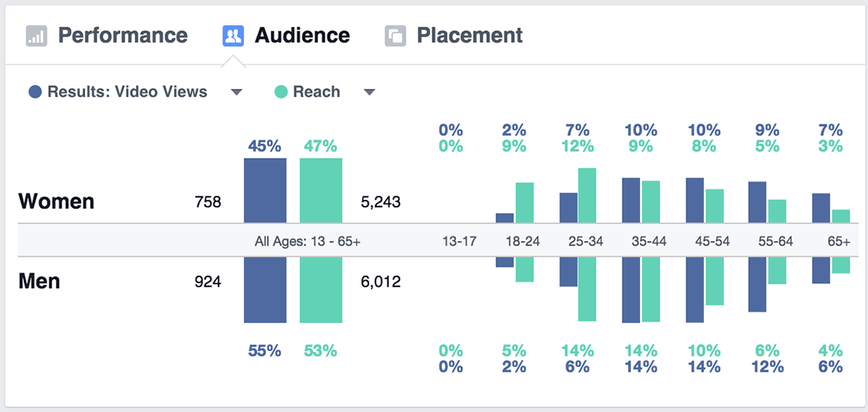Click the Women 45% video views bar
Image resolution: width=868 pixels, height=412 pixels.
(265, 190)
